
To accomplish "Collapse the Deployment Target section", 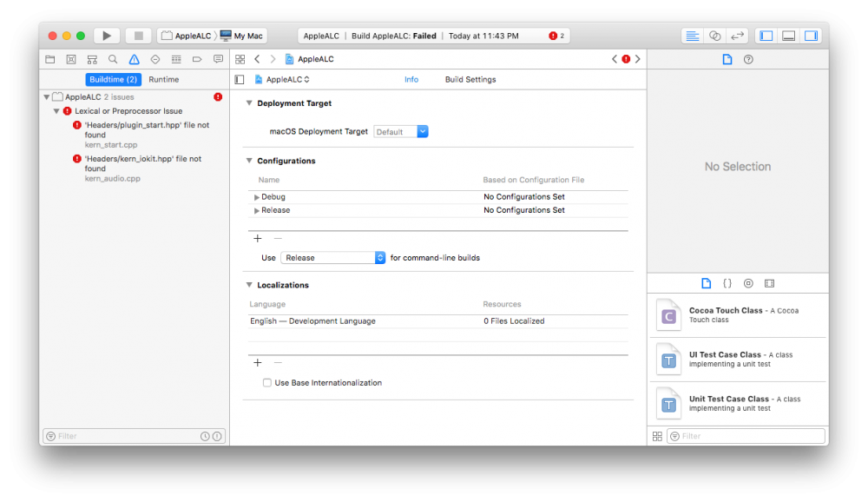I will click(249, 103).
